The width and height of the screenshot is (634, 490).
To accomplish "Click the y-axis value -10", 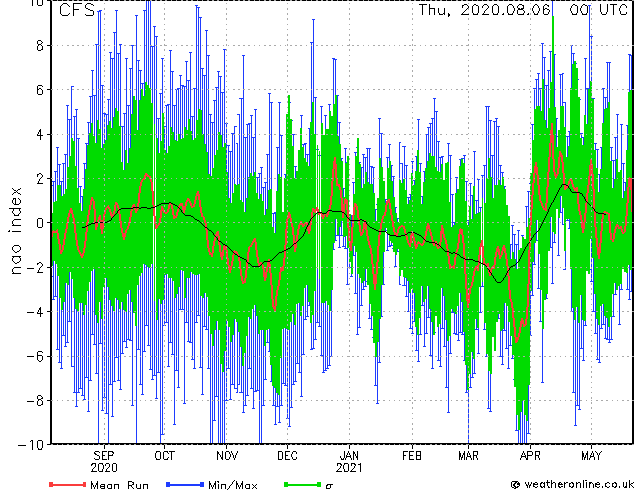I will coord(31,445).
